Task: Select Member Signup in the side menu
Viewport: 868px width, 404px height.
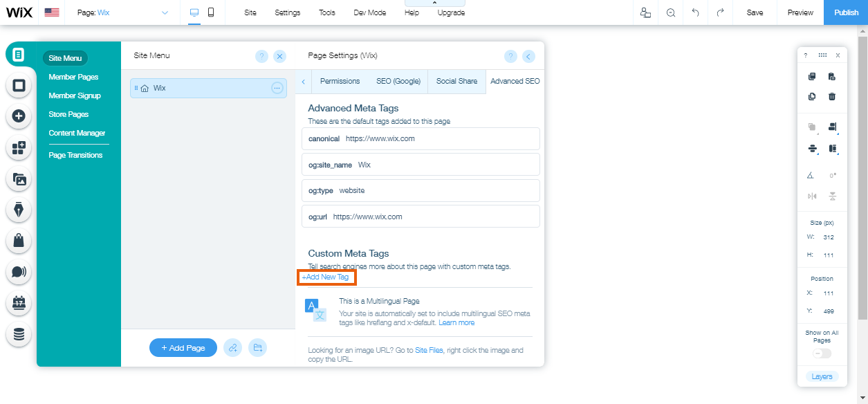Action: (x=75, y=95)
